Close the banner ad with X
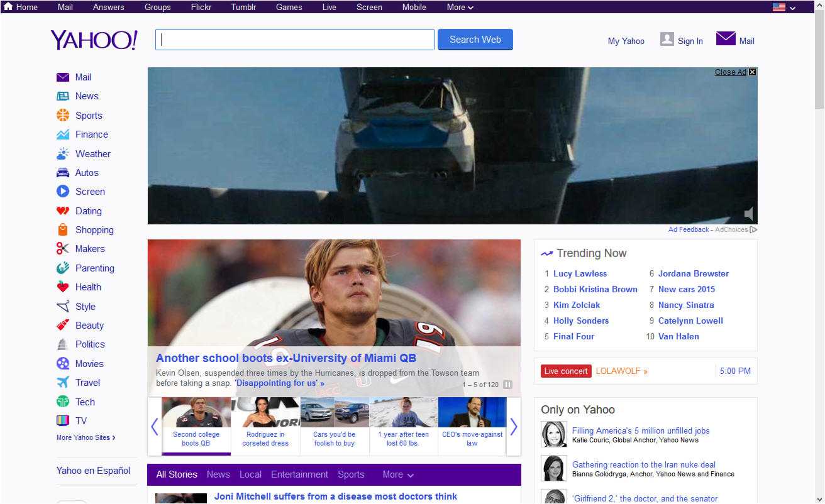The width and height of the screenshot is (825, 504). click(753, 72)
